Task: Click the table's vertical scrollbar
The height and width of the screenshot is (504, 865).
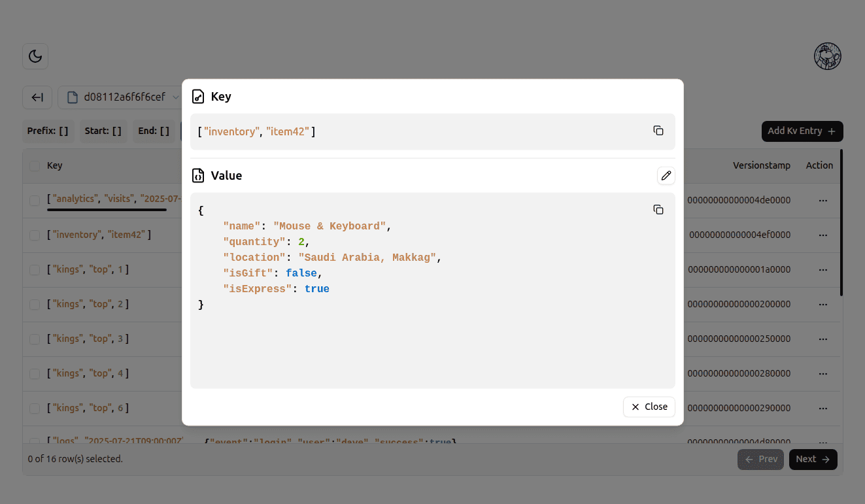Action: click(x=841, y=222)
